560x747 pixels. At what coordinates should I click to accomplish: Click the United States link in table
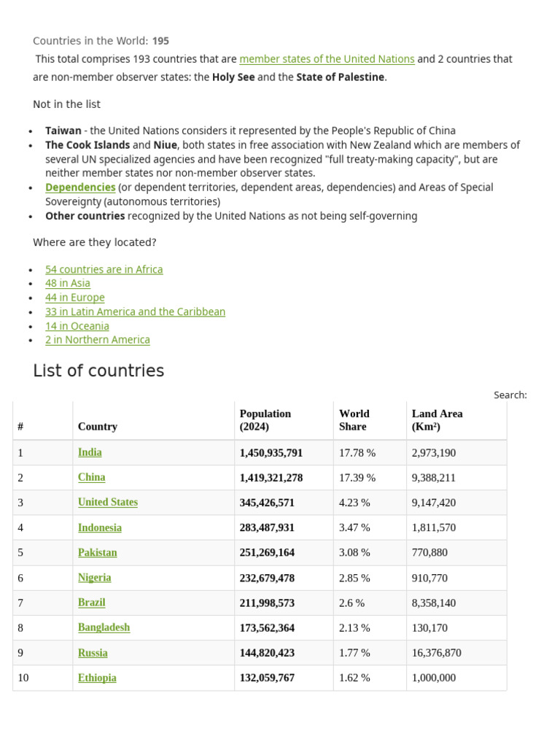coord(108,502)
